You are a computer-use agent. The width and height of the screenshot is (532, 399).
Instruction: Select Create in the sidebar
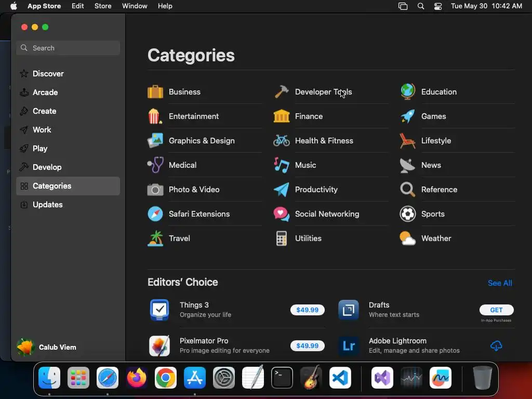[68, 111]
